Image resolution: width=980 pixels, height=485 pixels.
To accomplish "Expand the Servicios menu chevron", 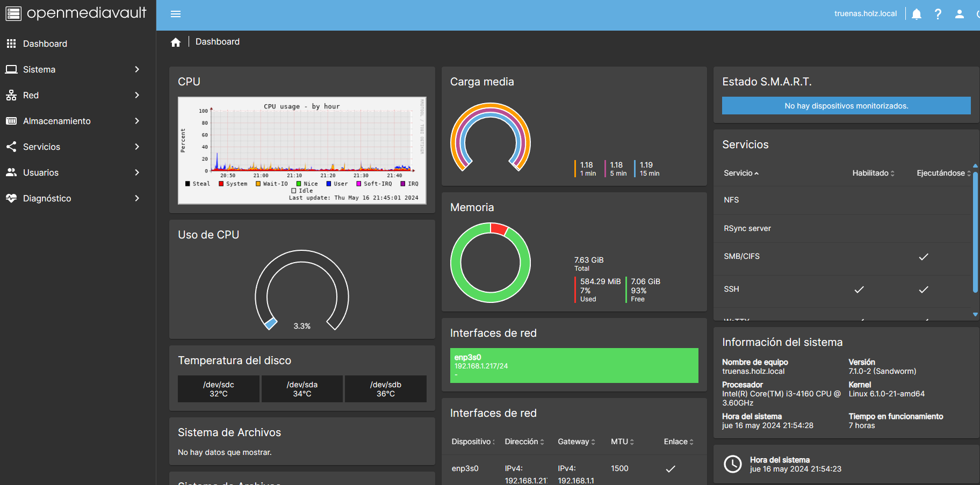I will 137,147.
